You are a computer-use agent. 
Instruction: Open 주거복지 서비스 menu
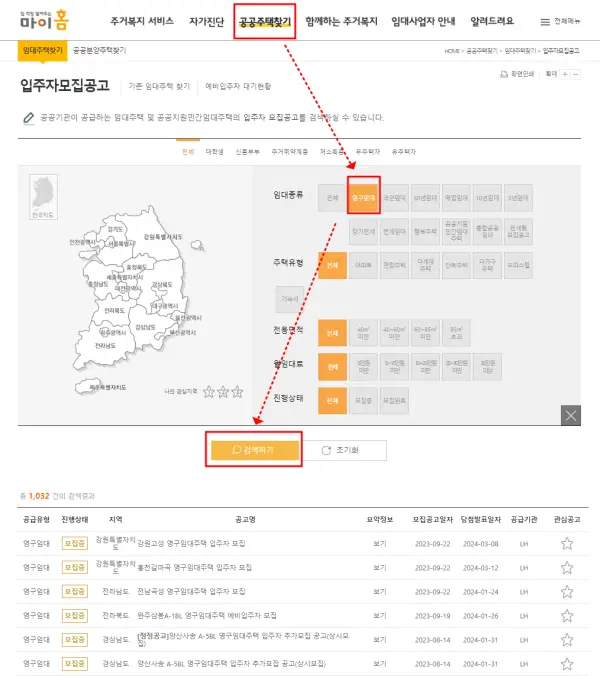tap(142, 21)
